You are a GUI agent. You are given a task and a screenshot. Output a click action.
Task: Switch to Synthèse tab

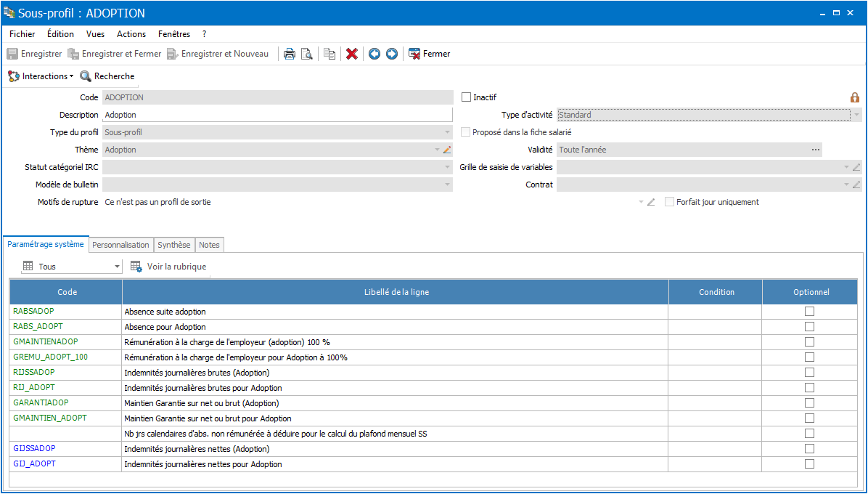(174, 245)
